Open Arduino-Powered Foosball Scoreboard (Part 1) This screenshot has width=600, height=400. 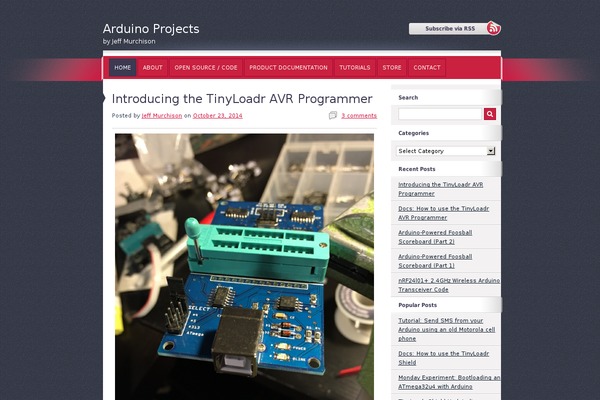435,261
